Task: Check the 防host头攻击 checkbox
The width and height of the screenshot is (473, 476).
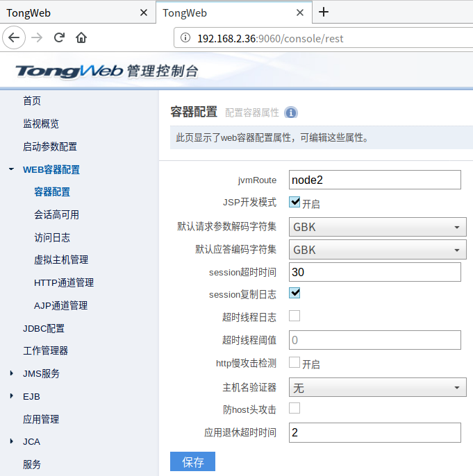Action: pos(294,408)
